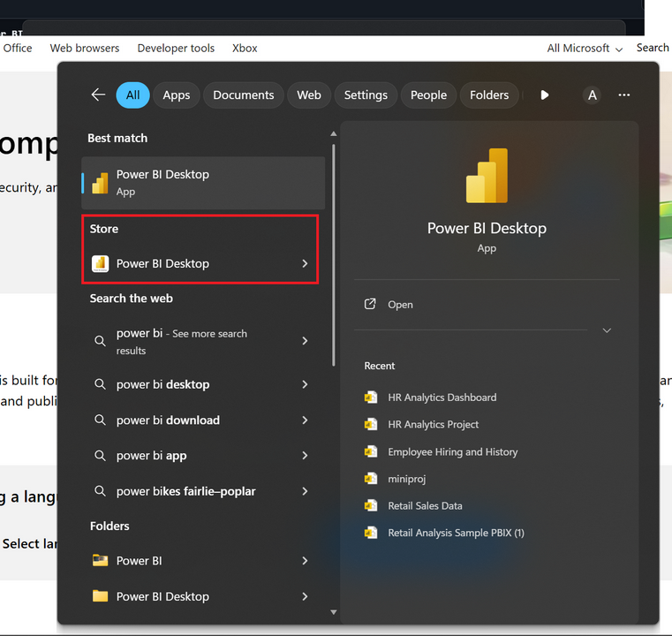Click the results list scrollbar thumb
672x636 pixels.
point(334,255)
